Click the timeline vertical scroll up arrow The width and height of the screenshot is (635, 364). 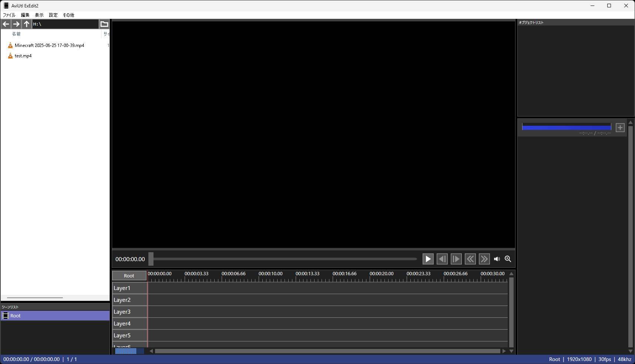[511, 274]
